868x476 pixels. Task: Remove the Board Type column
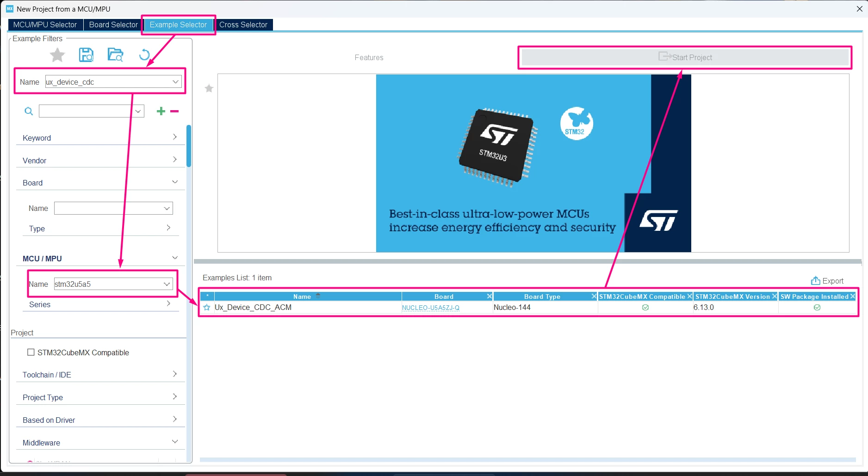[594, 296]
